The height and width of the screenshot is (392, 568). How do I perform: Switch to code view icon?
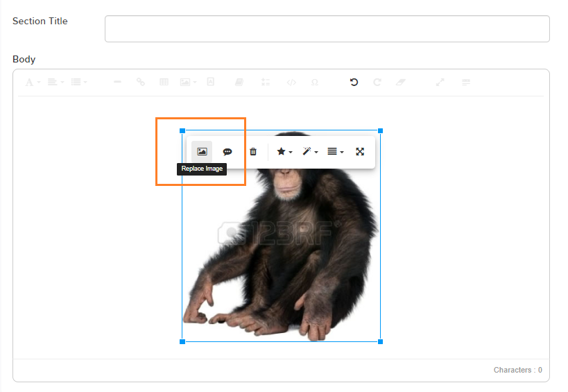[291, 83]
